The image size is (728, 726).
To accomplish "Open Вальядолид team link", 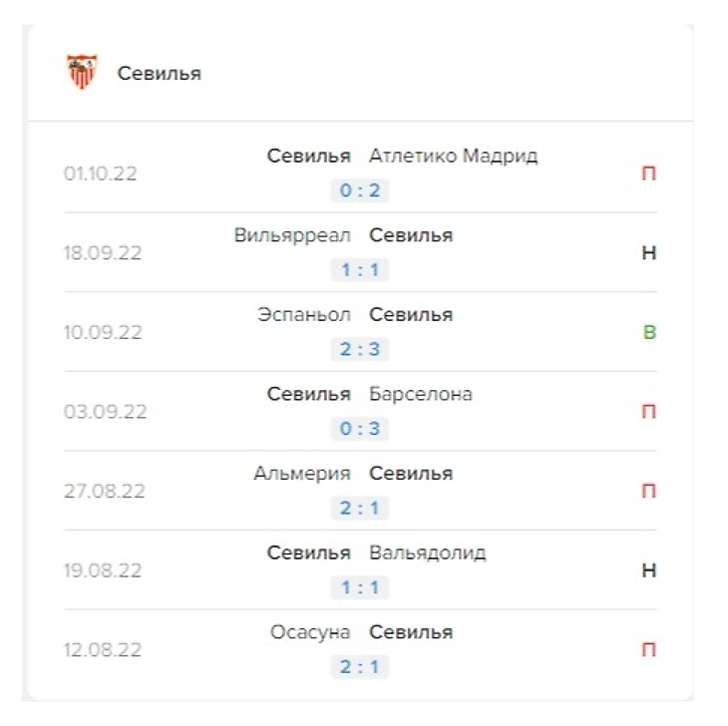I will pyautogui.click(x=427, y=552).
